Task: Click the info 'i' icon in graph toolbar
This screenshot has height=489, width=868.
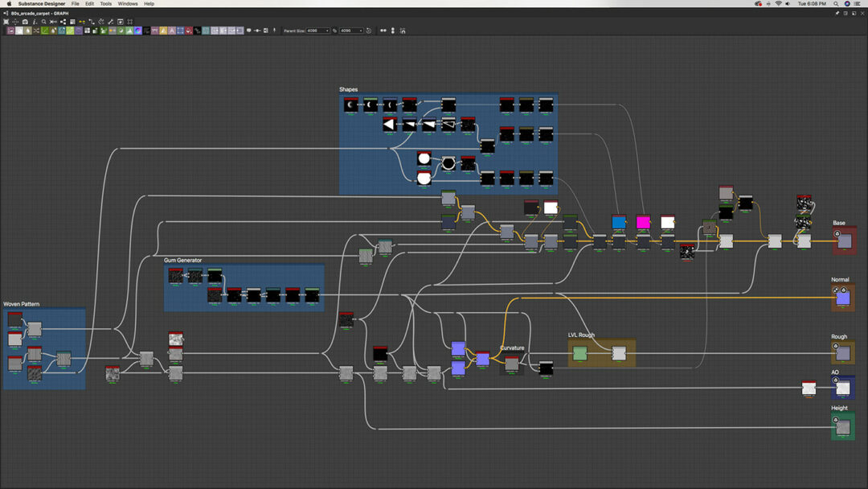Action: (34, 22)
